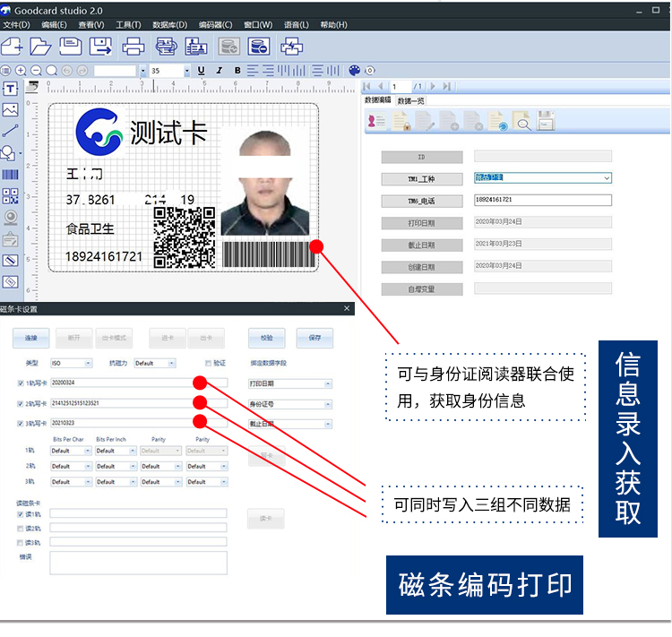Click the TM6_电话 field label button
672x637 pixels.
[x=422, y=201]
